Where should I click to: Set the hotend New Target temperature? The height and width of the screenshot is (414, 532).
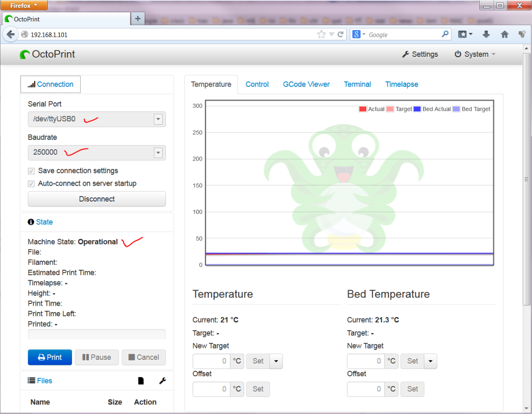(x=258, y=361)
